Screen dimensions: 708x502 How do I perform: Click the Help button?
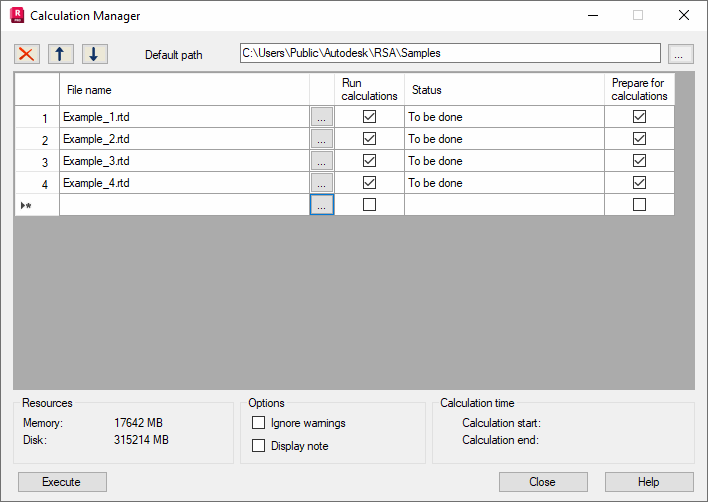[649, 482]
